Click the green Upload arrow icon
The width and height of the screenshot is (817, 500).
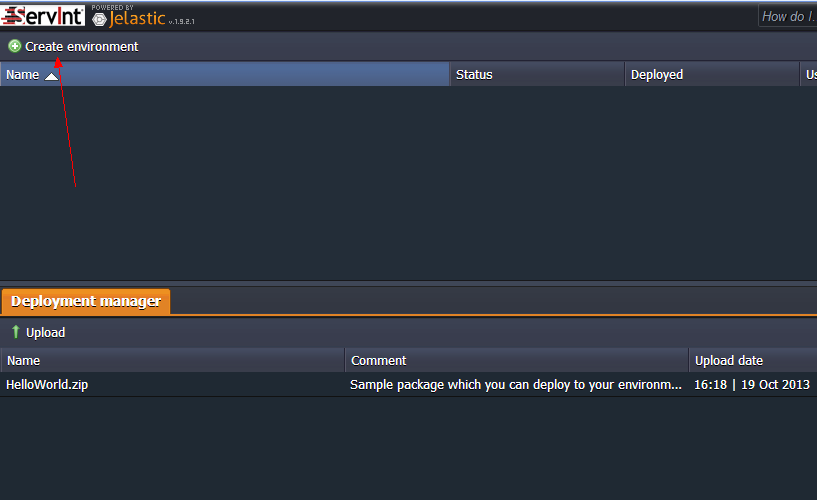point(15,332)
